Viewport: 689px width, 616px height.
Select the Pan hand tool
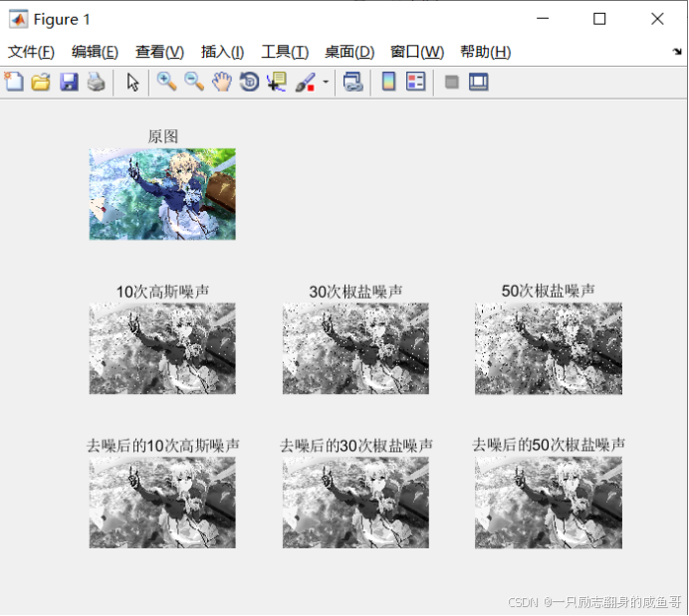click(x=222, y=83)
